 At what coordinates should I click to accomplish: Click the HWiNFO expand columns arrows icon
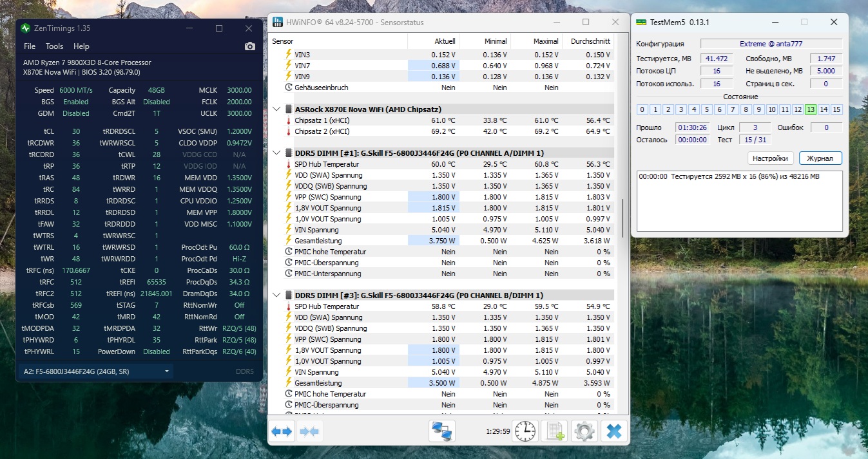(282, 431)
